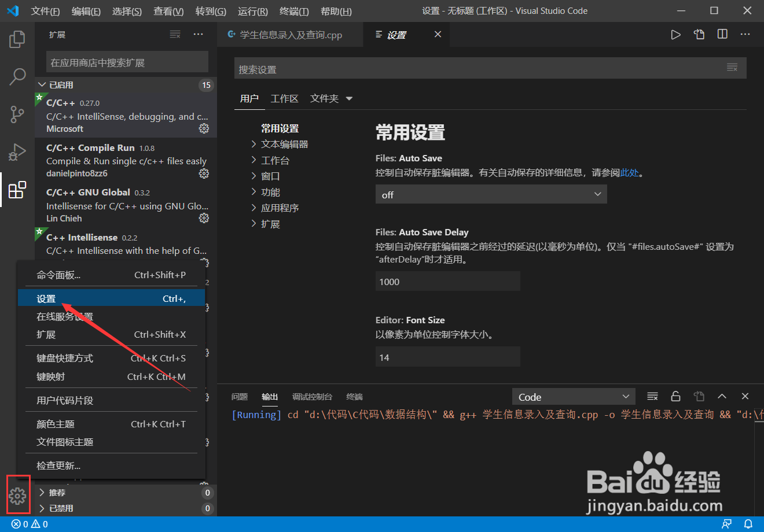Open the Explorer view in activity bar
764x532 pixels.
pyautogui.click(x=17, y=39)
